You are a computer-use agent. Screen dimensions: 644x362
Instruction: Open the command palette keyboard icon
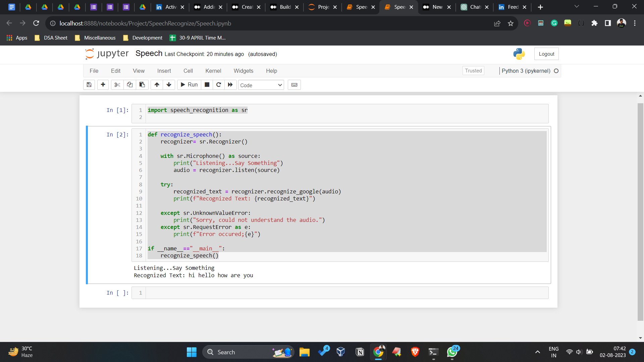(x=294, y=85)
